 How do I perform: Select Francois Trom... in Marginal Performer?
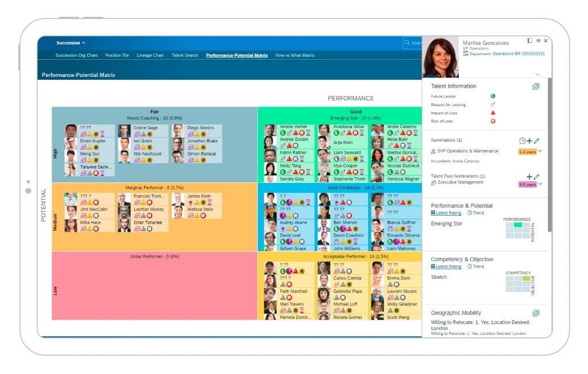143,199
